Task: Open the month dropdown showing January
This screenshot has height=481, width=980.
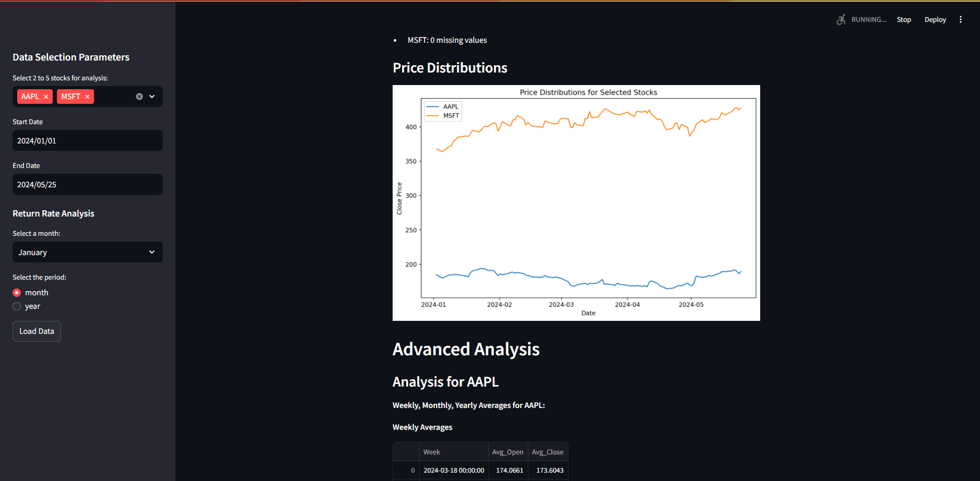Action: click(87, 252)
